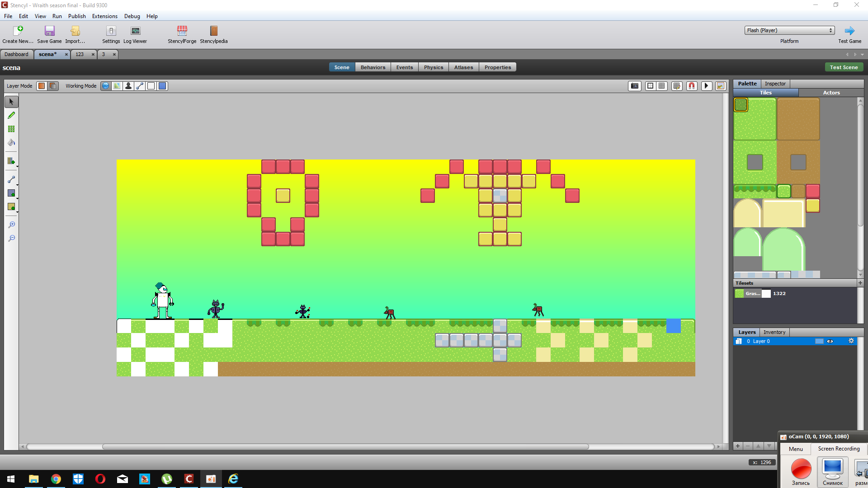868x488 pixels.
Task: Click the Test Scene button
Action: (844, 67)
